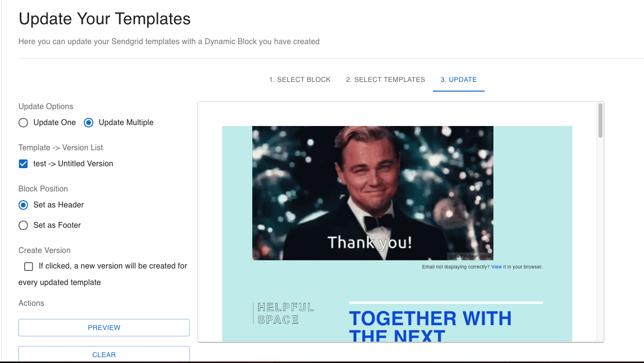Click the PREVIEW button

104,328
